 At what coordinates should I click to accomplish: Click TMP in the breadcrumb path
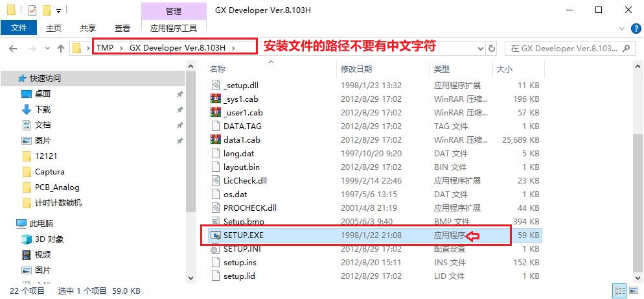(x=105, y=47)
